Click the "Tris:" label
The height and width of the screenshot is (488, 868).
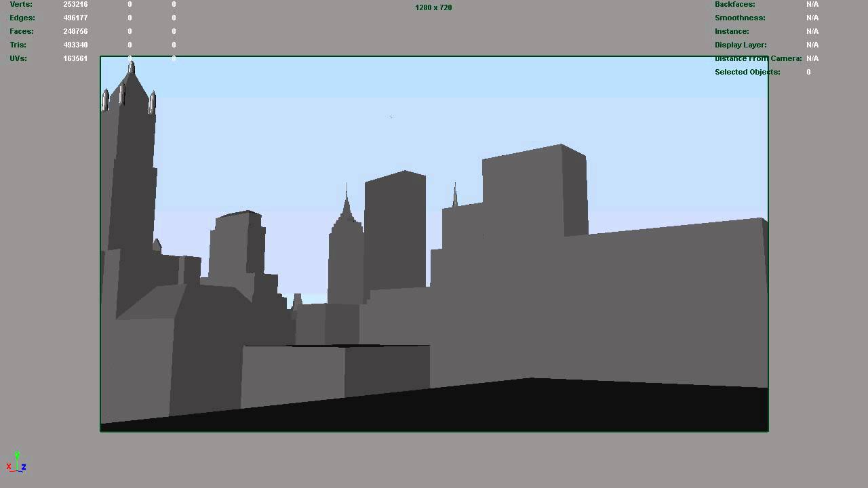click(x=18, y=45)
